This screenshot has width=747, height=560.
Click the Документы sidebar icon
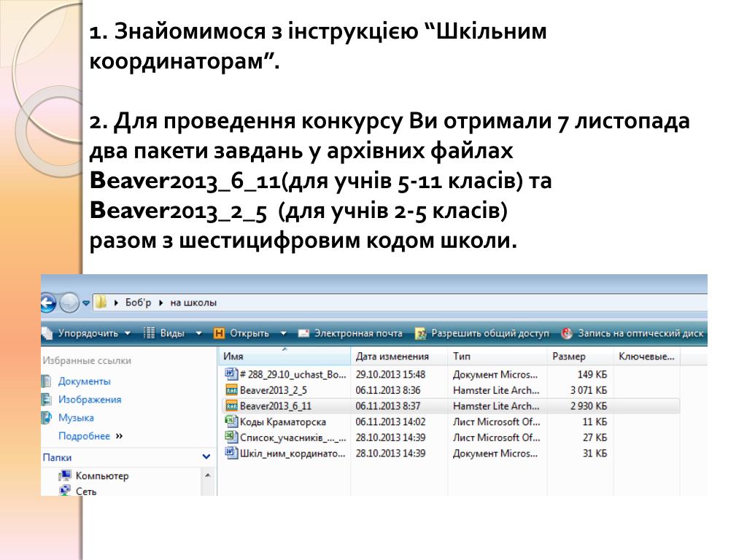pos(46,381)
